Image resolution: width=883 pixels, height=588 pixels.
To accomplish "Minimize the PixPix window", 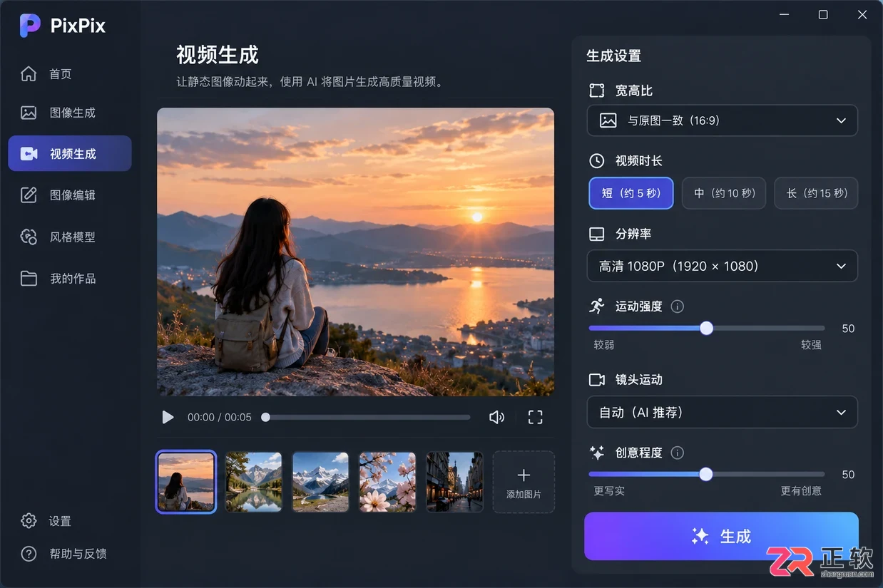I will click(785, 14).
